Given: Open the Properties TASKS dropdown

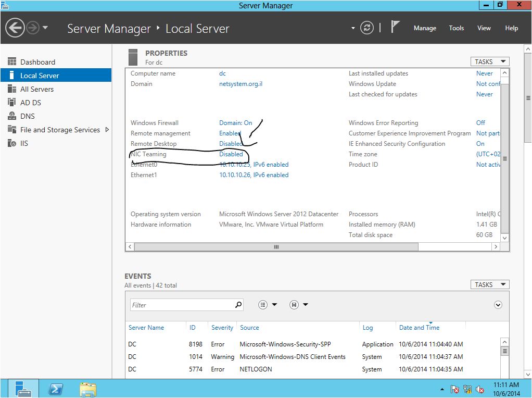Looking at the screenshot, I should pos(490,61).
